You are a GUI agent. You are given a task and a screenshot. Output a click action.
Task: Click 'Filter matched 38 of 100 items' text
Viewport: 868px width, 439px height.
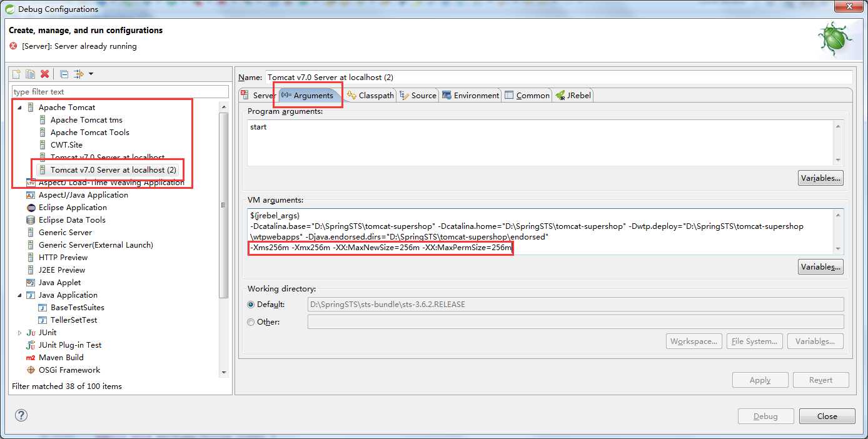67,386
